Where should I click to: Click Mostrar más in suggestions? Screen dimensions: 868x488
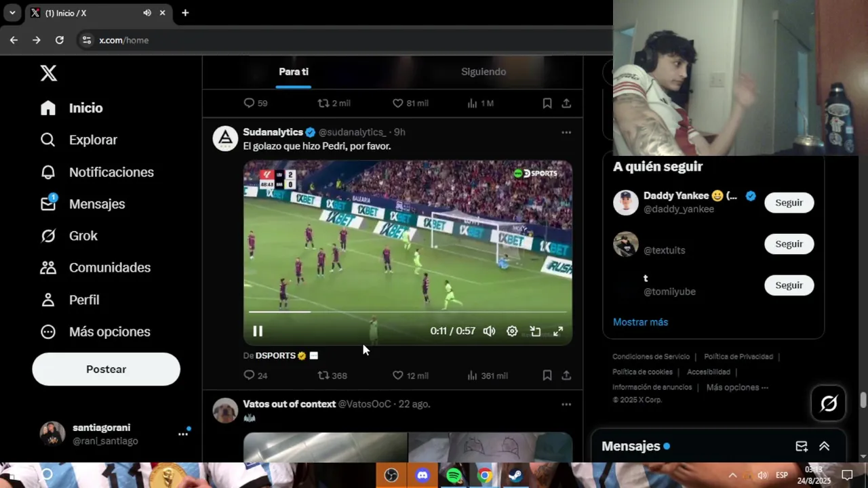click(640, 322)
